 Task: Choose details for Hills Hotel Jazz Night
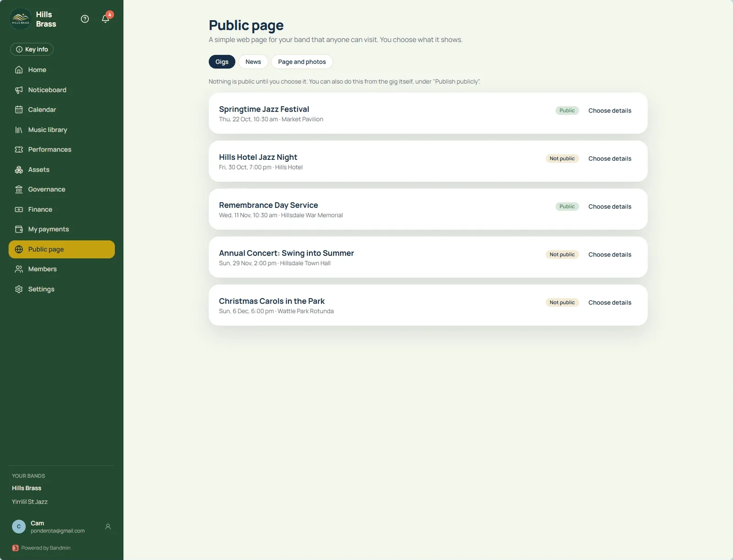pyautogui.click(x=610, y=158)
